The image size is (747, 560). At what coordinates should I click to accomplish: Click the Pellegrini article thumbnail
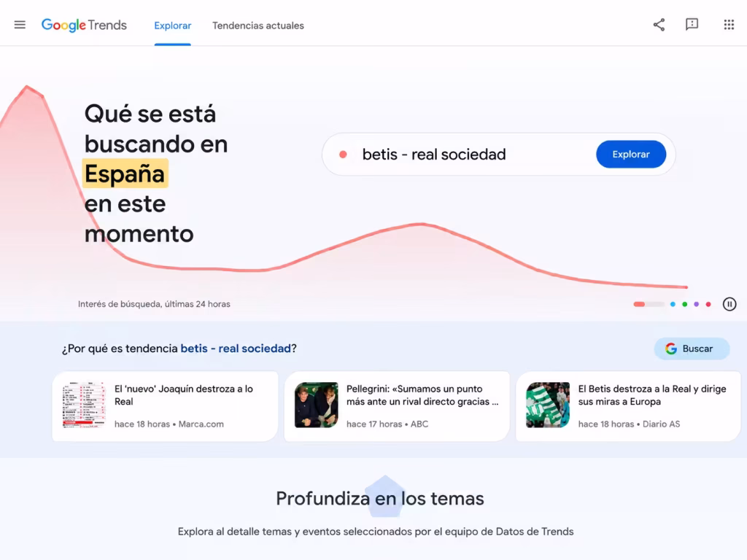click(x=317, y=405)
